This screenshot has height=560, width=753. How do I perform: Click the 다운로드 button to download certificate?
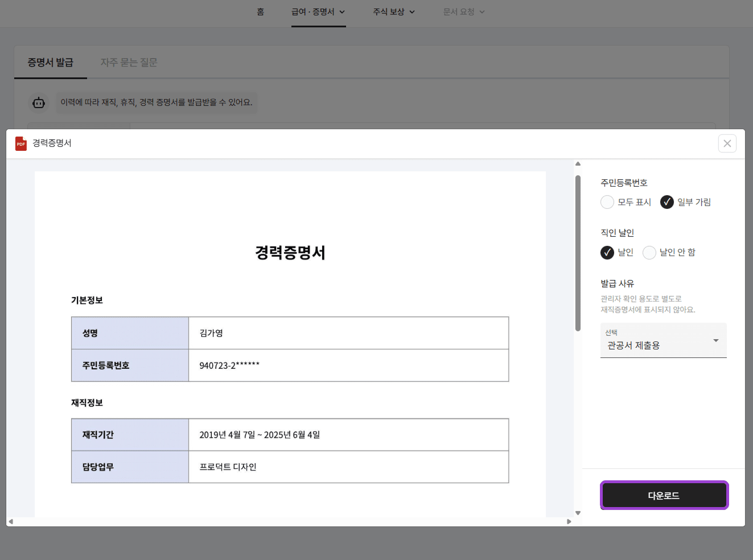[664, 495]
